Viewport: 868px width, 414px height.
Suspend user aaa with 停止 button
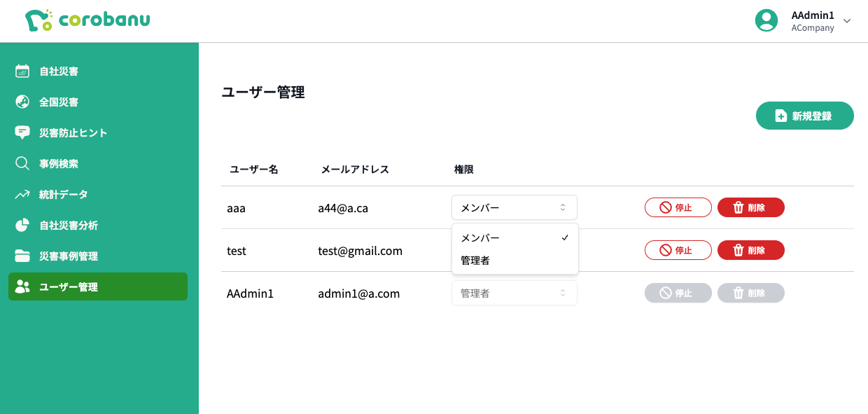[678, 207]
